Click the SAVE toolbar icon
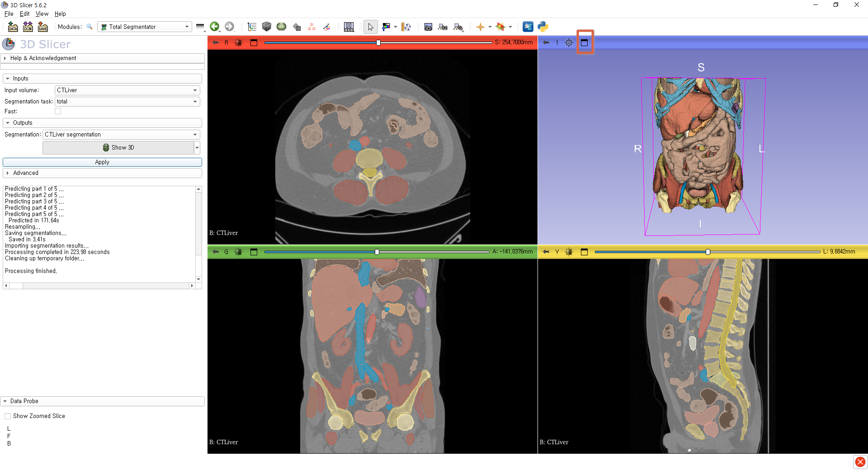The image size is (868, 470). pyautogui.click(x=42, y=27)
